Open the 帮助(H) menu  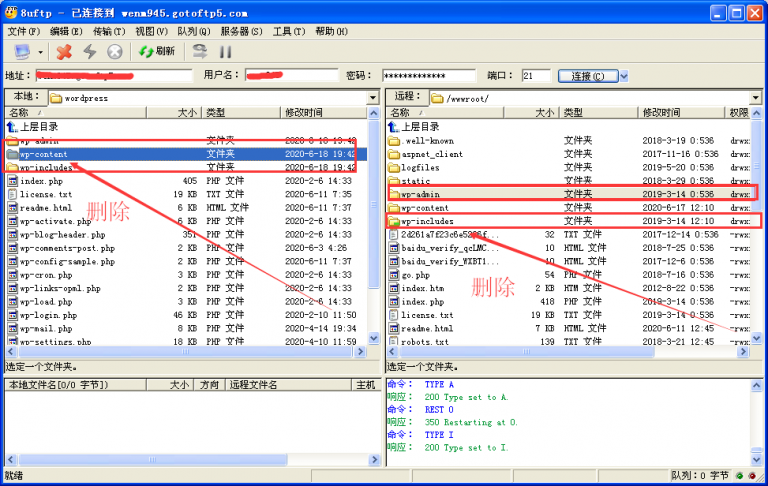(331, 31)
